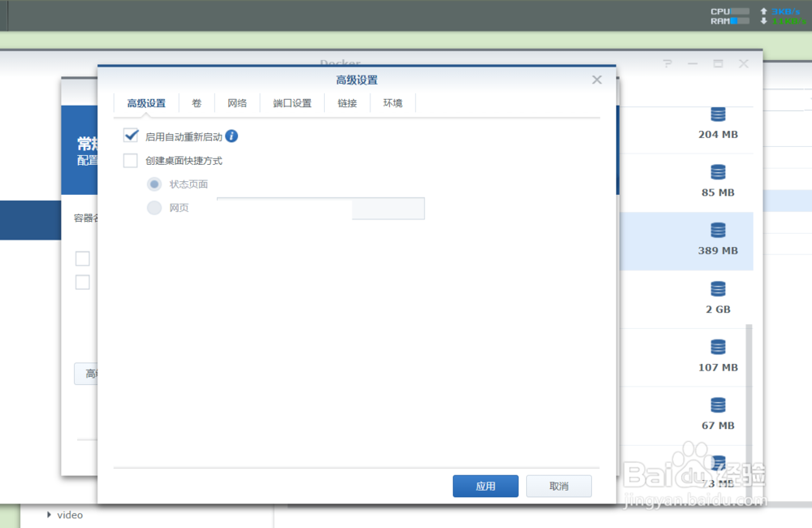The width and height of the screenshot is (812, 528).
Task: Click the download speed arrow icon
Action: 763,21
